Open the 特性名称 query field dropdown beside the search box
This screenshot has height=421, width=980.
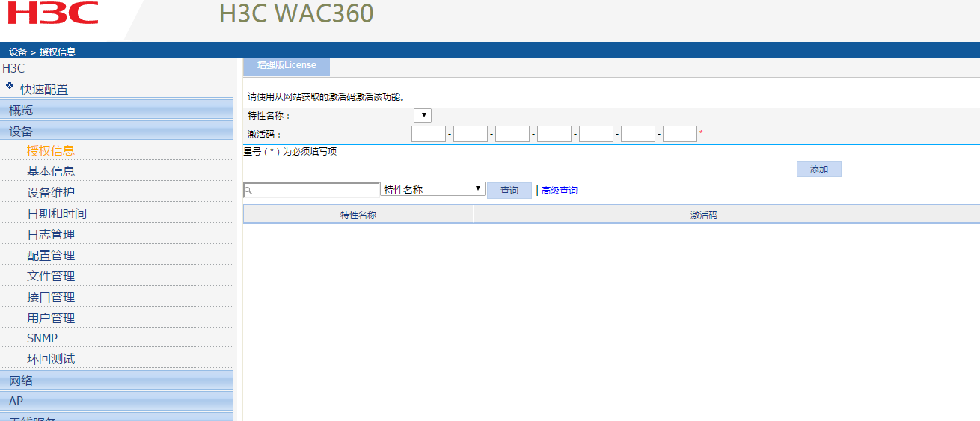pyautogui.click(x=433, y=189)
